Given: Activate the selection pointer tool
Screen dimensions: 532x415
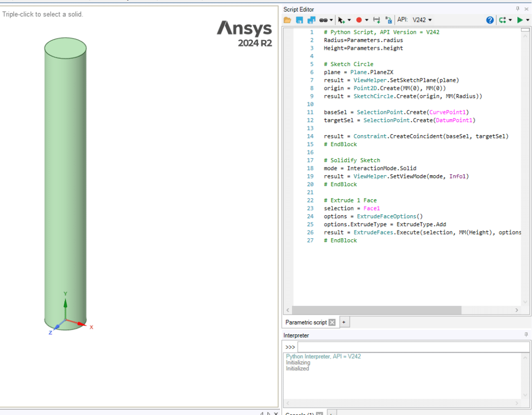Looking at the screenshot, I should coord(342,20).
